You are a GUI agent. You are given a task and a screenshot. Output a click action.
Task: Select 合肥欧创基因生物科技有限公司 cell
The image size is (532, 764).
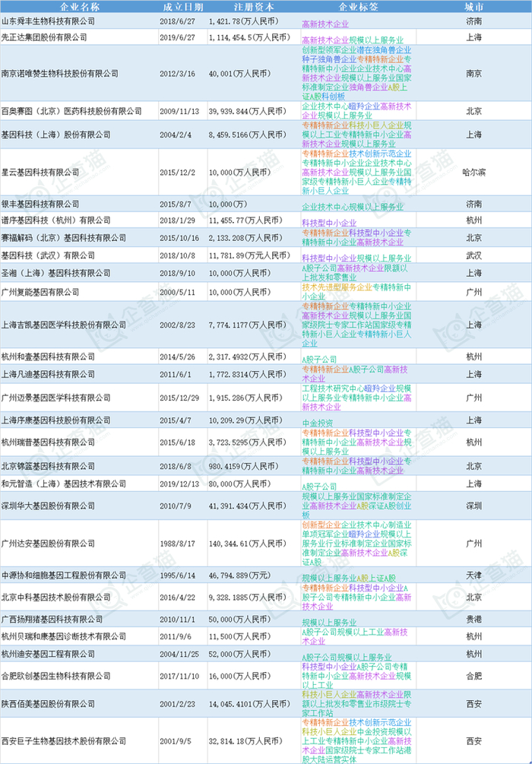pyautogui.click(x=56, y=676)
